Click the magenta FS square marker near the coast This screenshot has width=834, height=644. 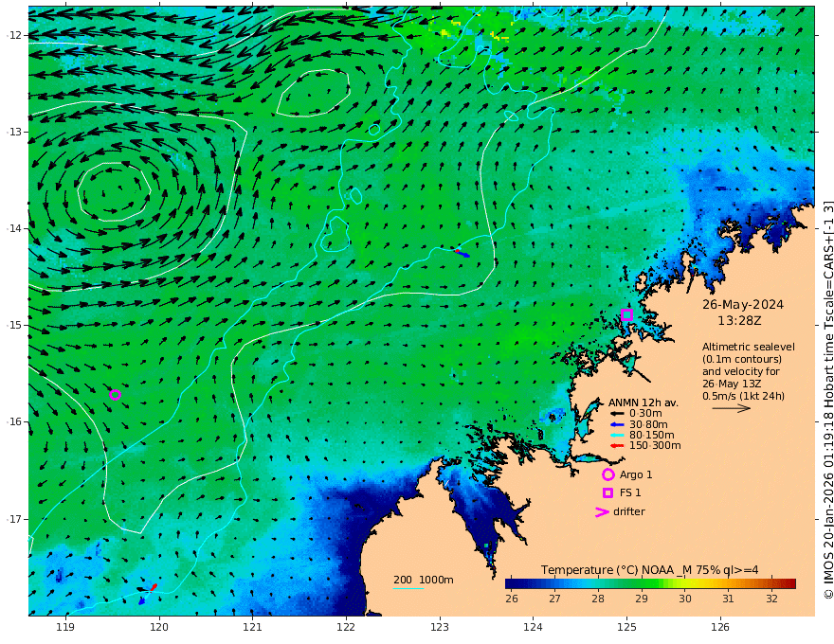click(x=626, y=314)
